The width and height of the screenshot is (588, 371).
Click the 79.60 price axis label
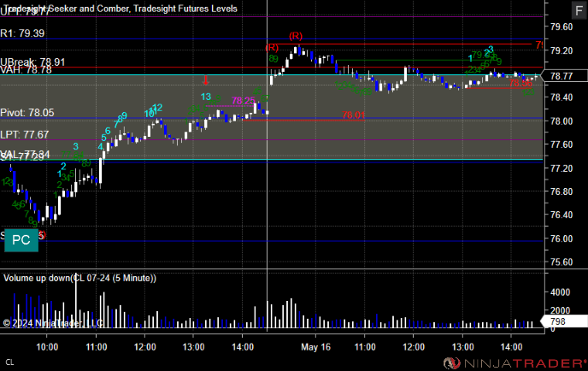(x=562, y=26)
